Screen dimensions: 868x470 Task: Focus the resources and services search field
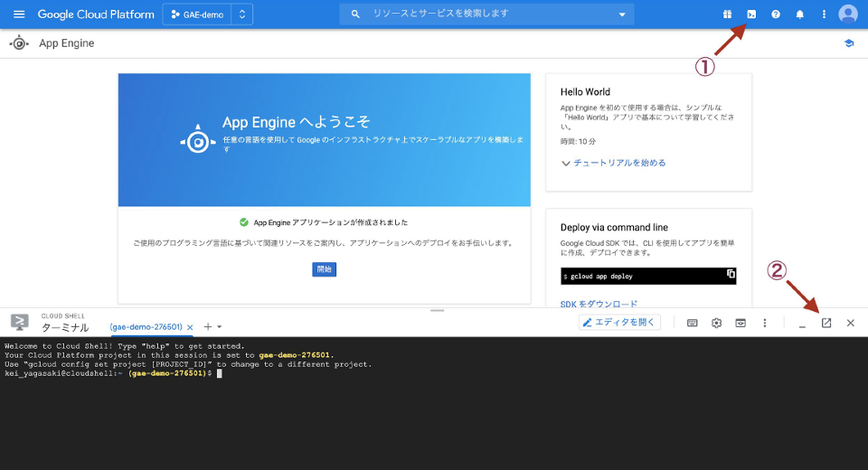486,14
